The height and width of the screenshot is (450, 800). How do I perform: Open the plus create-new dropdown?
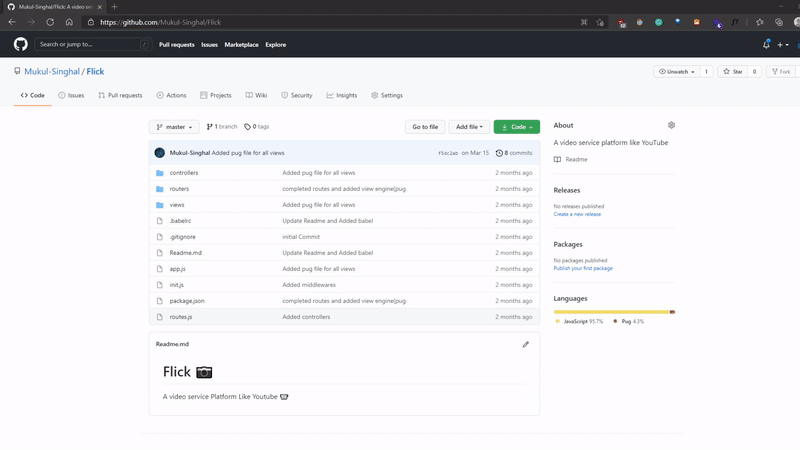783,45
